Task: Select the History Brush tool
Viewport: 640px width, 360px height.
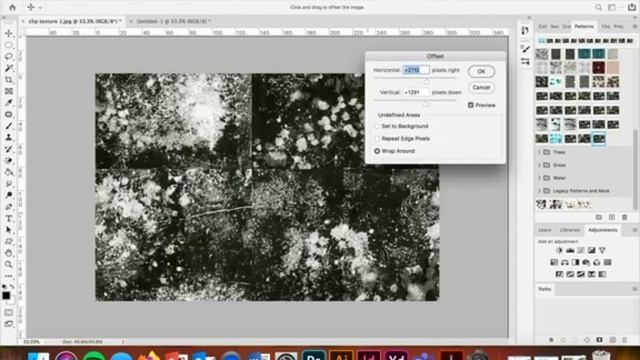Action: pyautogui.click(x=9, y=149)
